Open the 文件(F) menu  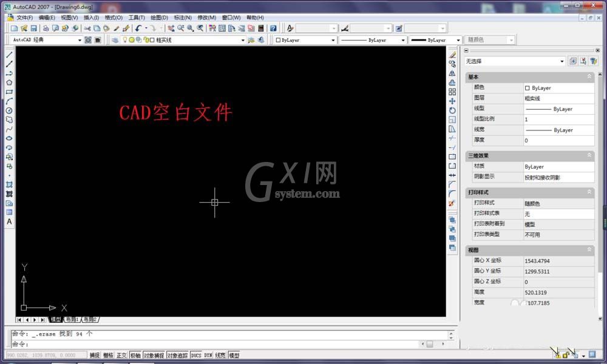pyautogui.click(x=24, y=18)
